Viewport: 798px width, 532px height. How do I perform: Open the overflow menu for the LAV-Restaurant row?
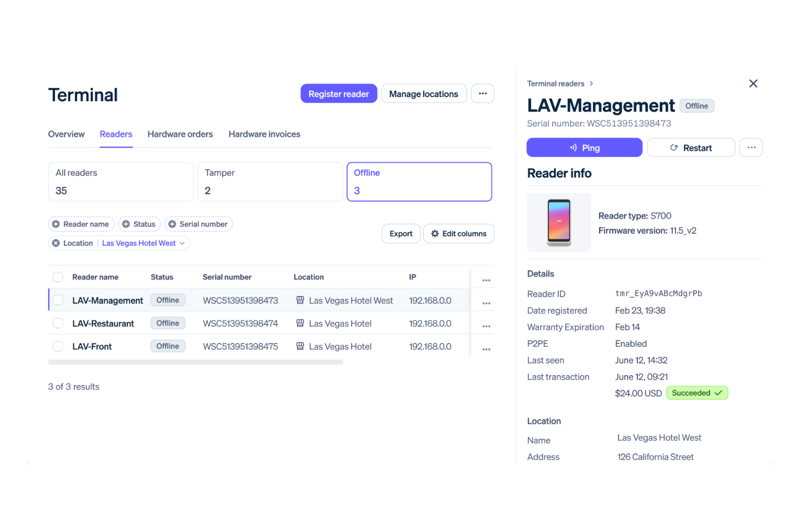(x=486, y=326)
